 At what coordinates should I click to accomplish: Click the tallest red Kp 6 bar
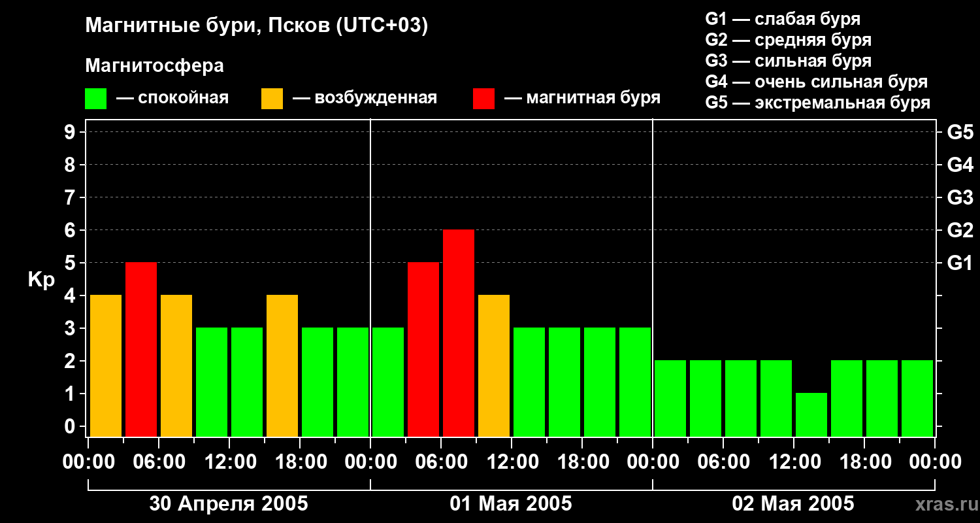[x=459, y=333]
